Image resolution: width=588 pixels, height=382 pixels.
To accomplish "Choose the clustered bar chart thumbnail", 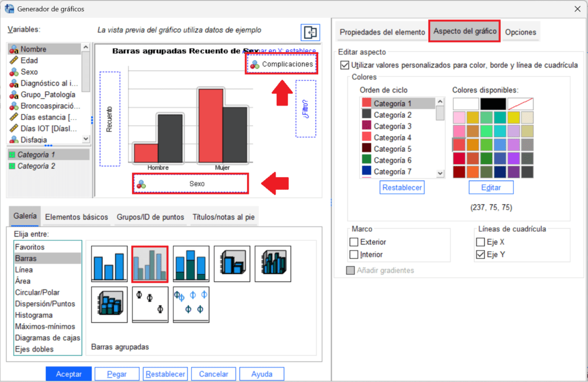I will pos(150,264).
